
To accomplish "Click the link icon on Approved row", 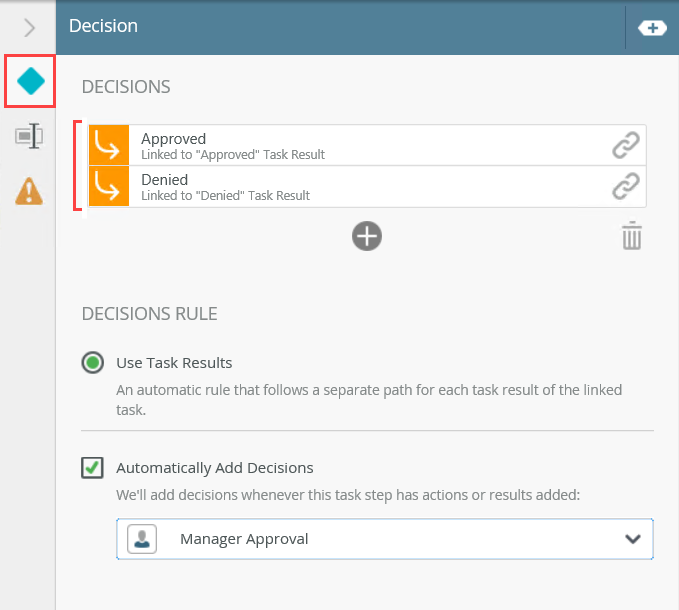I will [x=626, y=145].
